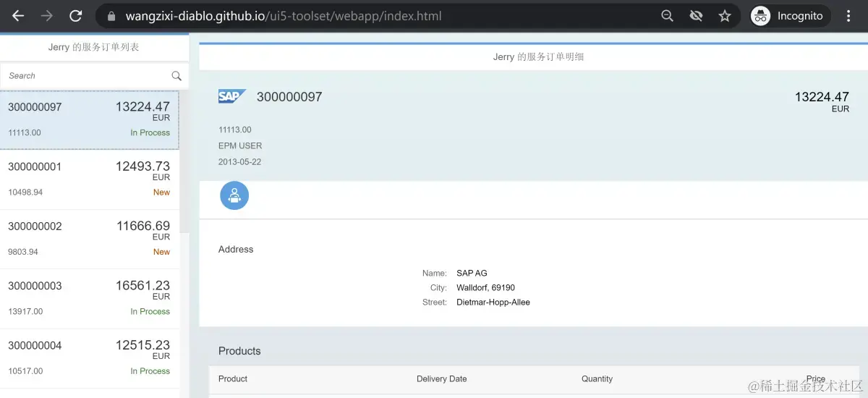
Task: Open order 300000003 list item
Action: (90, 299)
